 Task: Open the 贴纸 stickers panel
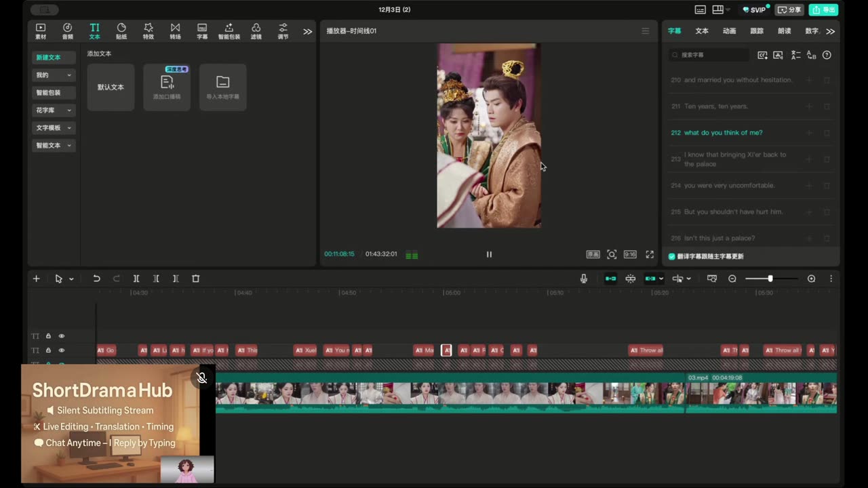click(x=121, y=30)
